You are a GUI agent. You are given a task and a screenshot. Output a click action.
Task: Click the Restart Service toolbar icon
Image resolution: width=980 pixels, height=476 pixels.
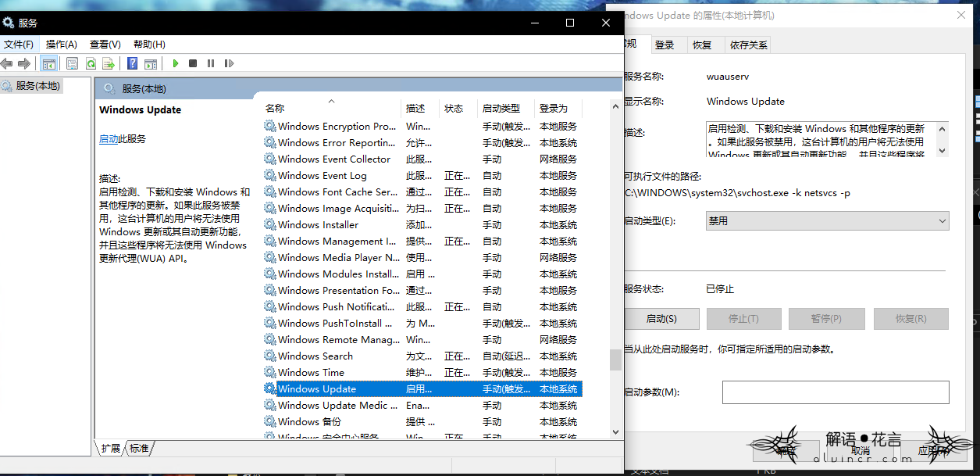coord(229,63)
